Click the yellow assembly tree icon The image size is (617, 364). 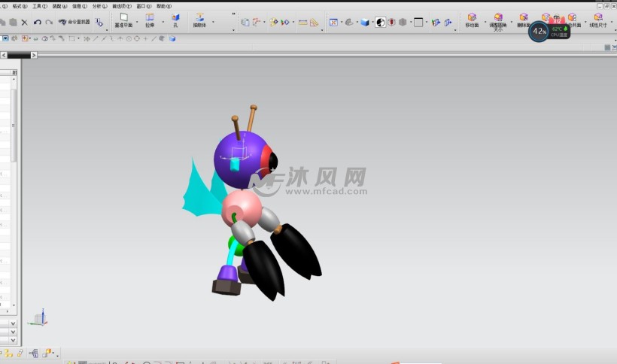8,353
